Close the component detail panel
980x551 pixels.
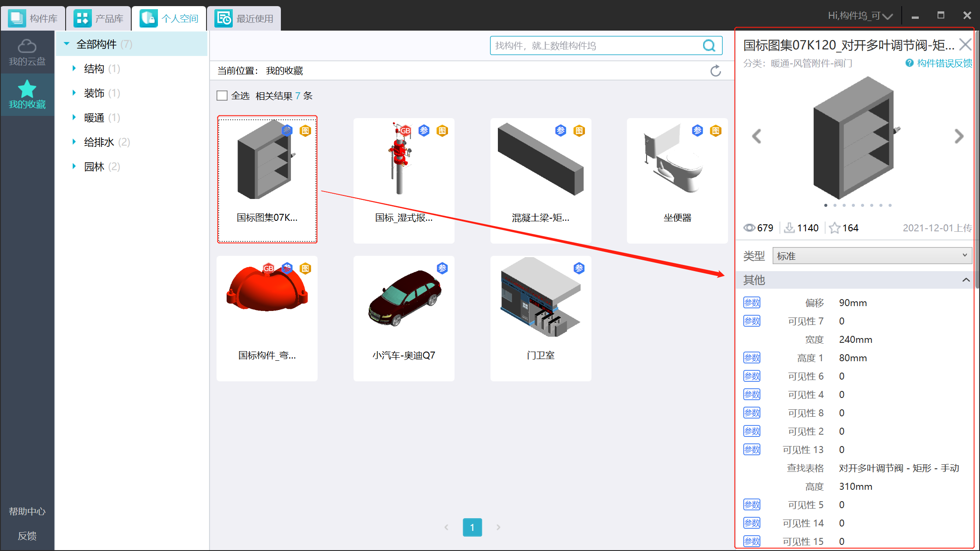(965, 44)
